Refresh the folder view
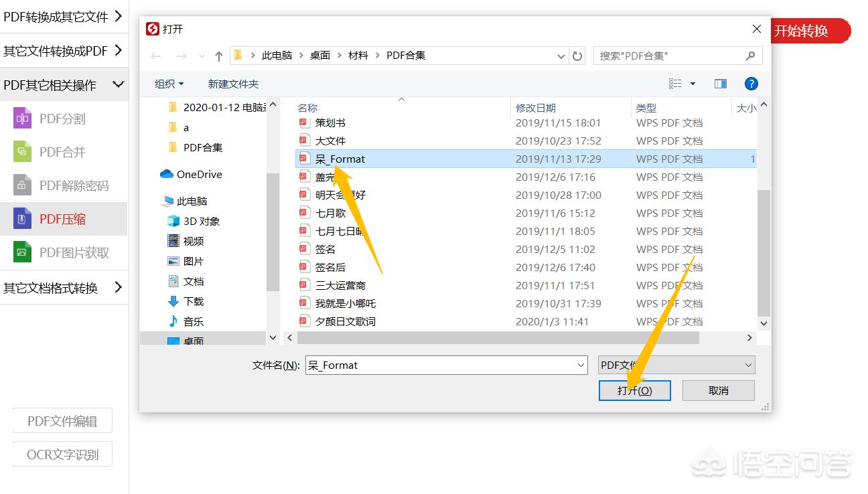The height and width of the screenshot is (494, 868). pyautogui.click(x=577, y=56)
